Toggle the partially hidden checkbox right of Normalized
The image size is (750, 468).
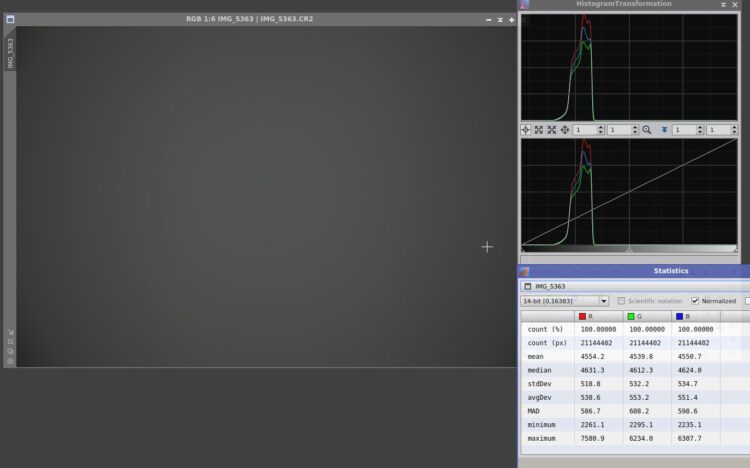(x=748, y=301)
